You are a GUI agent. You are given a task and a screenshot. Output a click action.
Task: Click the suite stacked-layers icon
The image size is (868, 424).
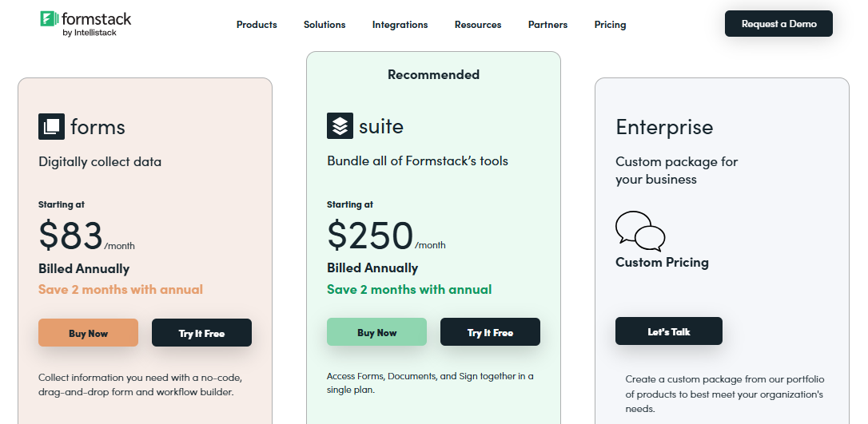[x=340, y=126]
